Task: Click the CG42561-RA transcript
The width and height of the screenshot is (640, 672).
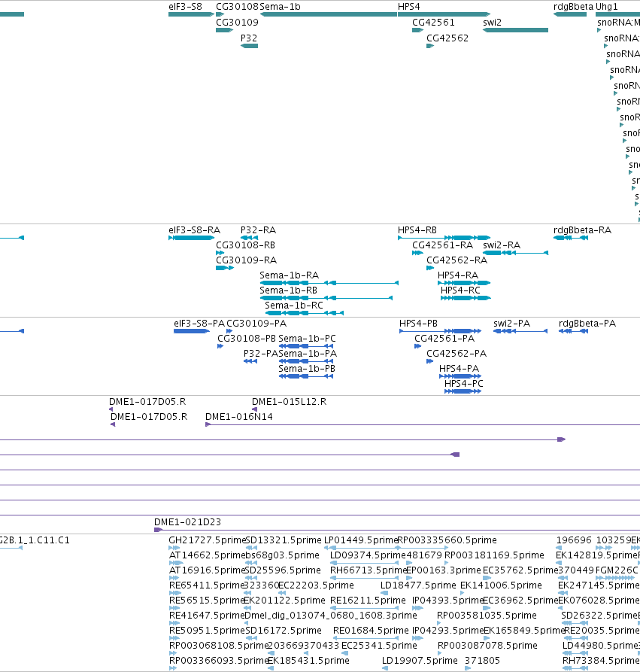Action: click(x=417, y=253)
